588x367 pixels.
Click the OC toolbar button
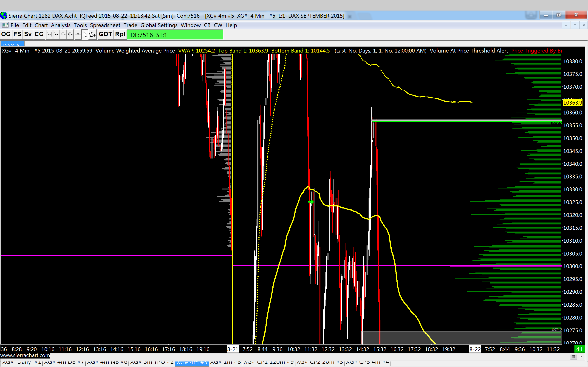pyautogui.click(x=6, y=34)
